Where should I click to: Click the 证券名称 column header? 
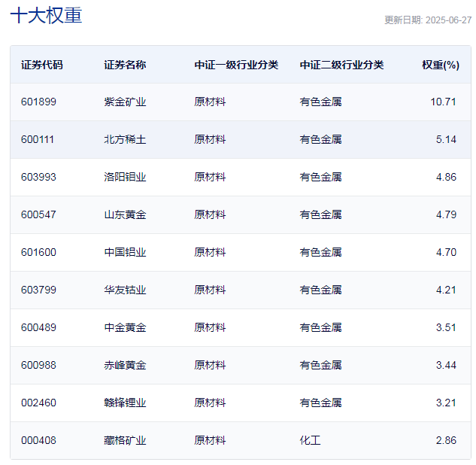[125, 65]
